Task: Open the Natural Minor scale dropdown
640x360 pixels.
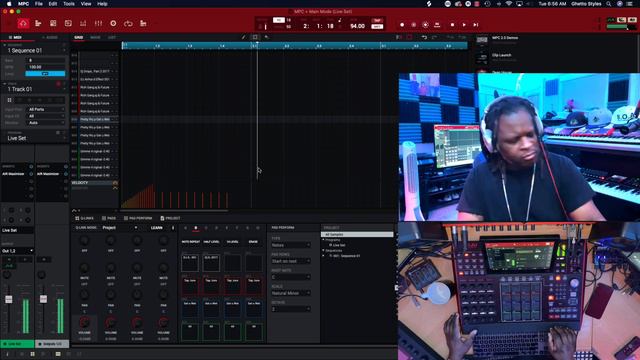Action: coord(291,293)
